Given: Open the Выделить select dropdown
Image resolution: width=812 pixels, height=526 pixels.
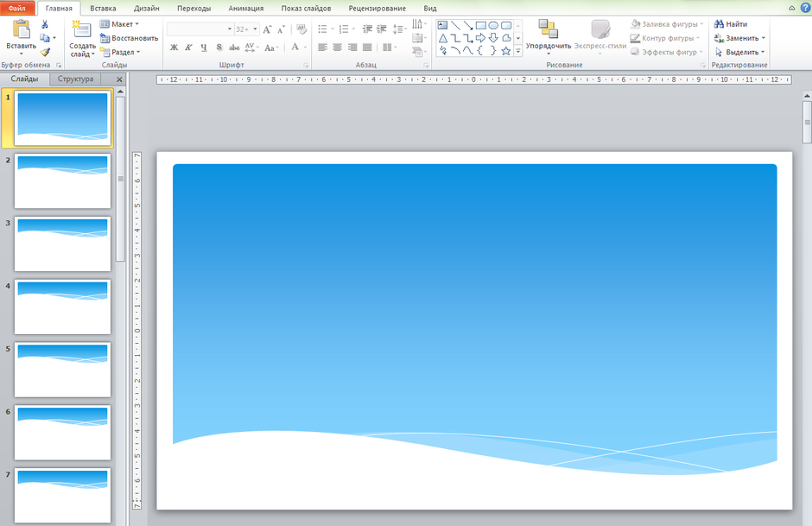Looking at the screenshot, I should (x=739, y=53).
